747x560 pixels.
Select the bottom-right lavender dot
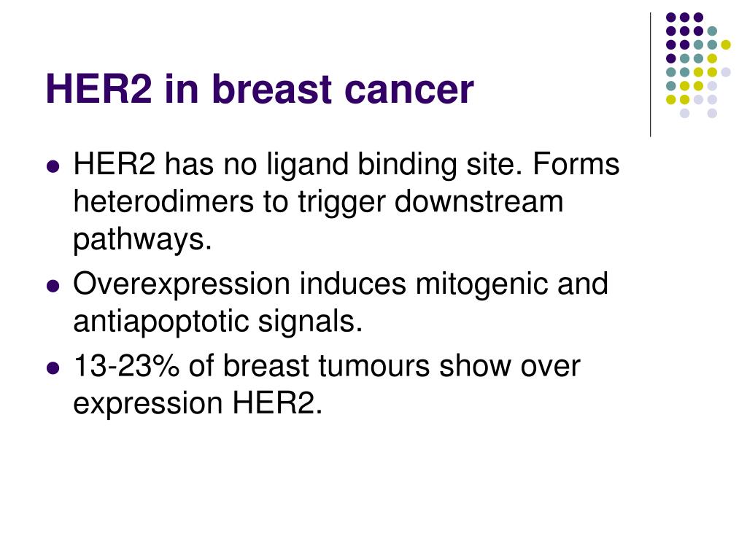(x=712, y=113)
